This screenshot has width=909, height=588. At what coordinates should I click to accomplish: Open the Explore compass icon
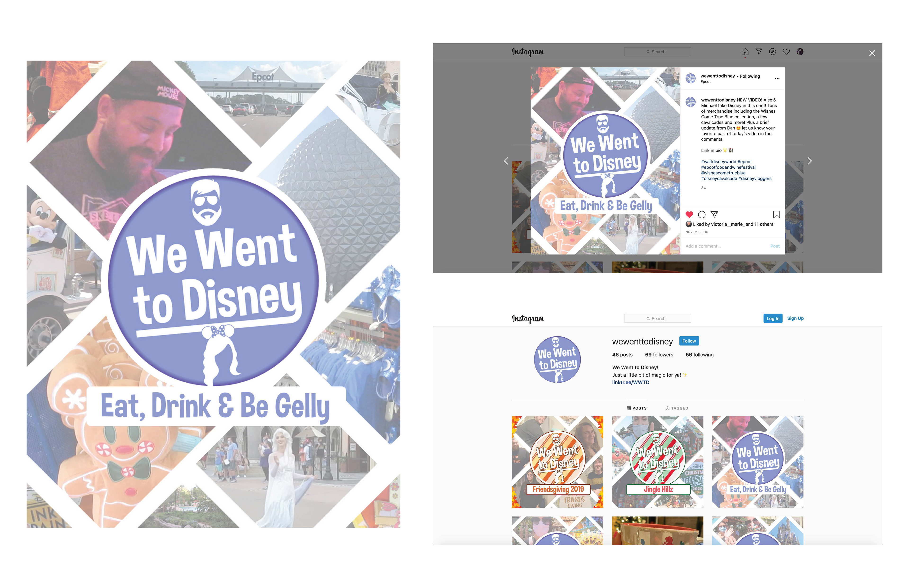pos(772,52)
